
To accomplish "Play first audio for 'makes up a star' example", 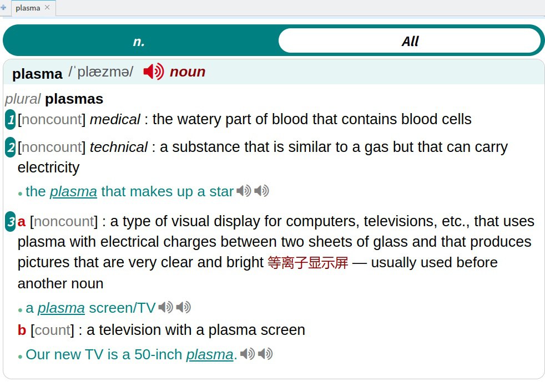I will click(243, 191).
